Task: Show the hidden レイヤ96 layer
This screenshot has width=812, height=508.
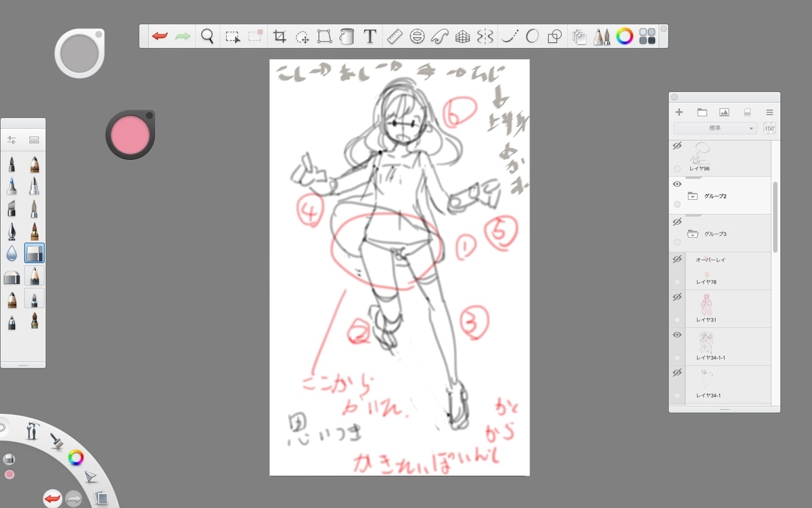Action: pos(677,146)
